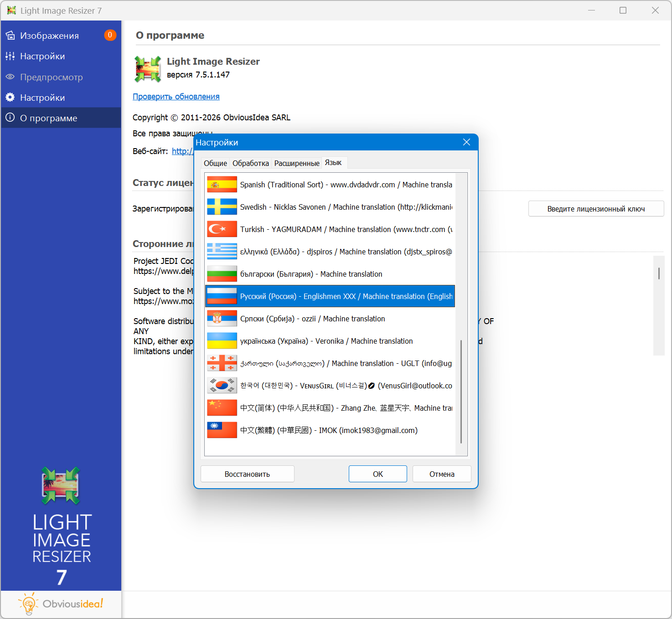Click the language list vertical scrollbar
The image size is (672, 619).
coord(461,391)
